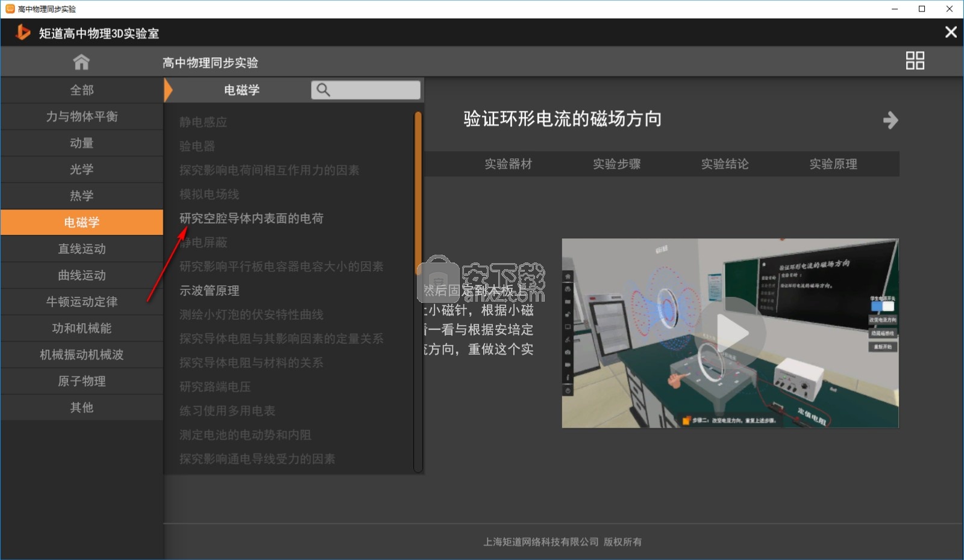The image size is (964, 560).
Task: Open 探究影响通电导线受力的因素 item
Action: [257, 459]
